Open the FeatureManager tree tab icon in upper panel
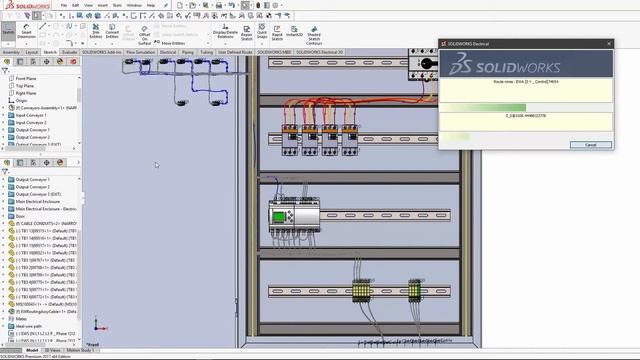640x360 pixels. [7, 62]
